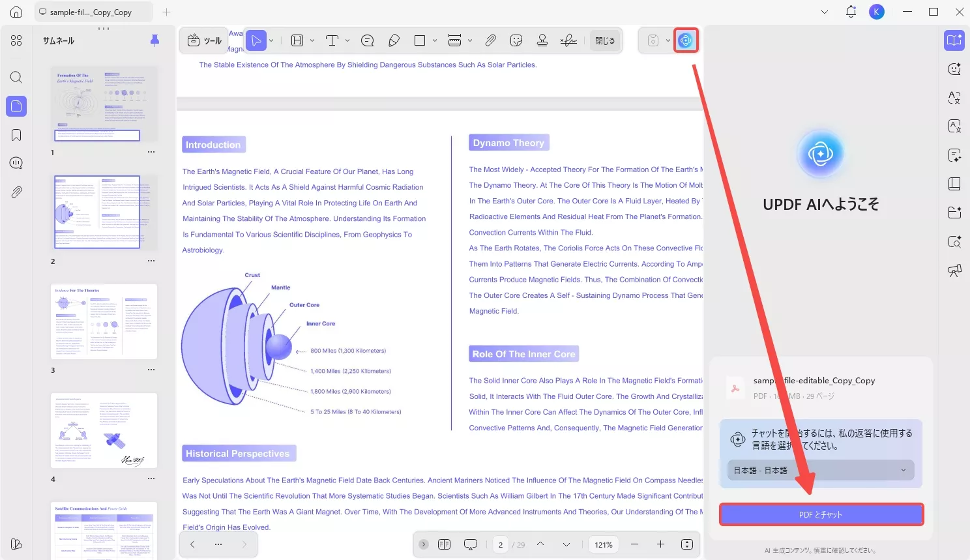
Task: Toggle the UPDF AI panel book icon
Action: (x=954, y=40)
